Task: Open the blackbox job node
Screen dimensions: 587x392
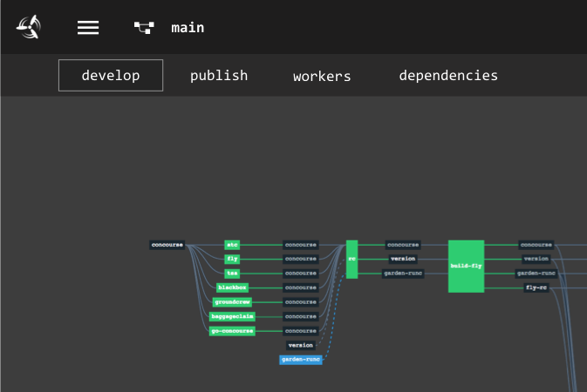Action: [x=233, y=287]
